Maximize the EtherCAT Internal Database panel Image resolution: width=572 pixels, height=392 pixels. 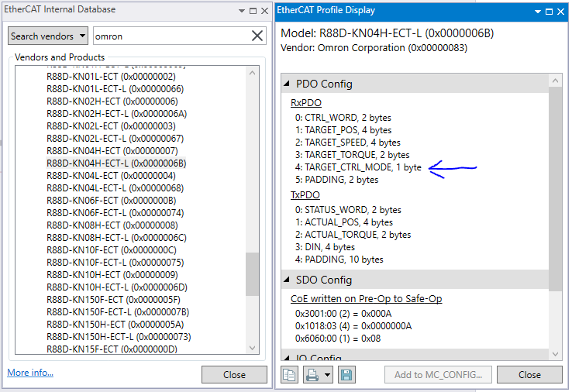click(x=253, y=11)
